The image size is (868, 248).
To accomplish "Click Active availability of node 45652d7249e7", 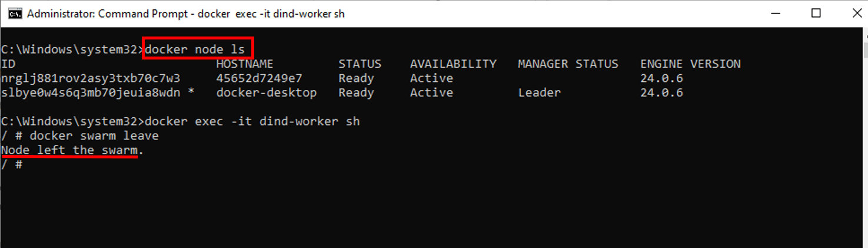I will (431, 78).
